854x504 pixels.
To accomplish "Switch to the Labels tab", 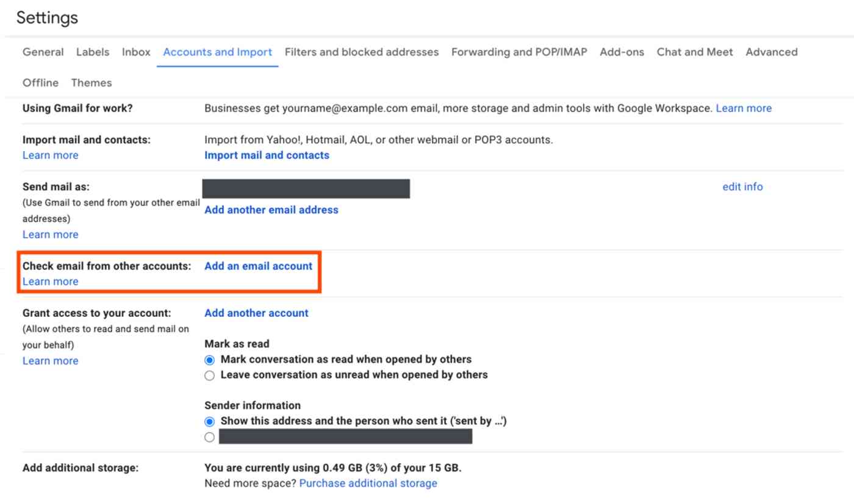I will [93, 52].
